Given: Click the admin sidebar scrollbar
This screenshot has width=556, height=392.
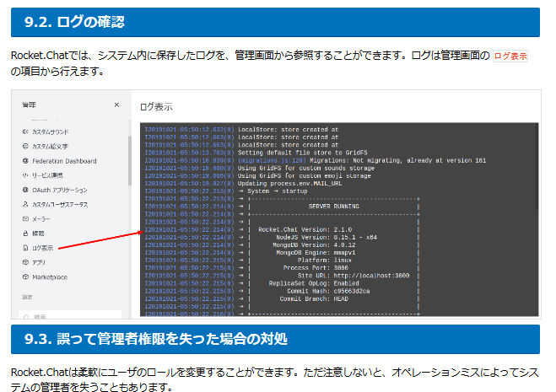Looking at the screenshot, I should pos(130,160).
